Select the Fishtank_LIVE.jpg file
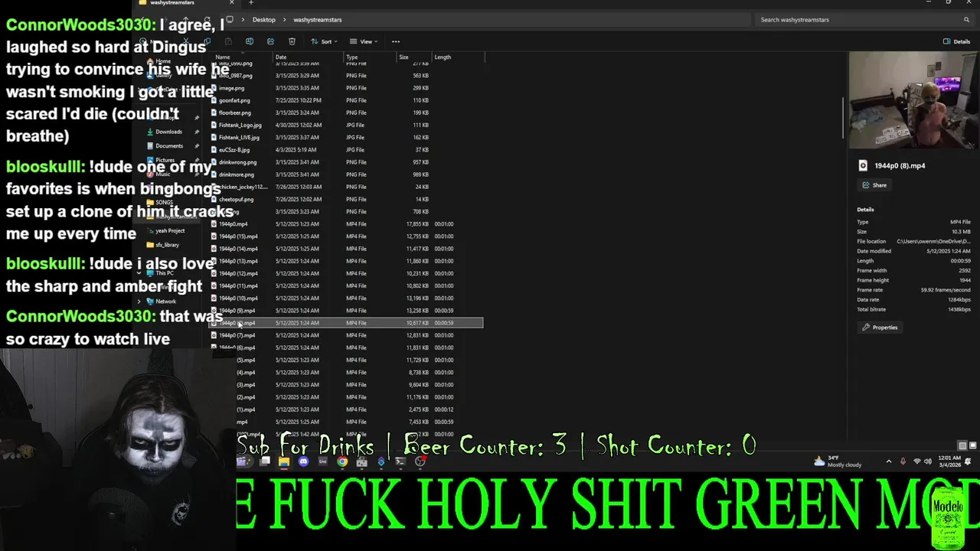Image resolution: width=980 pixels, height=551 pixels. (x=348, y=137)
